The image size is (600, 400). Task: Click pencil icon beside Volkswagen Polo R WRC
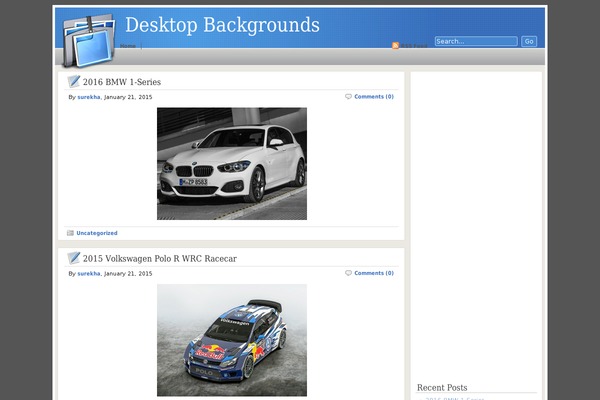[73, 258]
